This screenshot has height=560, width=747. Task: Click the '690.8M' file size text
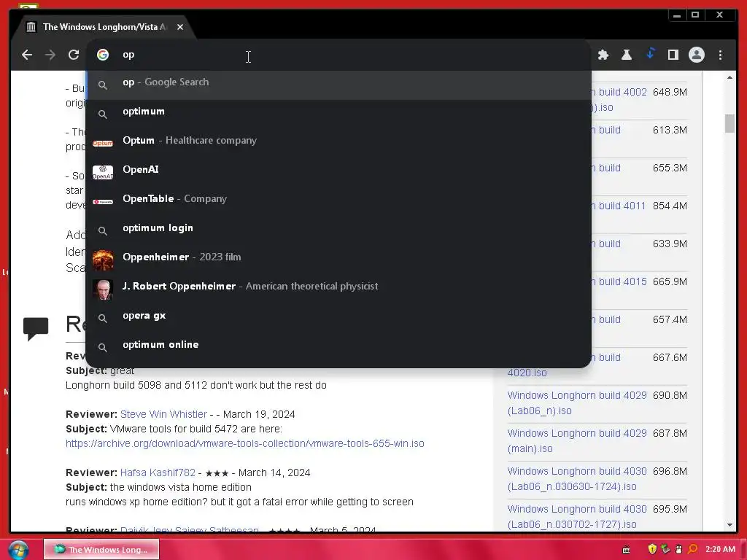pyautogui.click(x=670, y=396)
